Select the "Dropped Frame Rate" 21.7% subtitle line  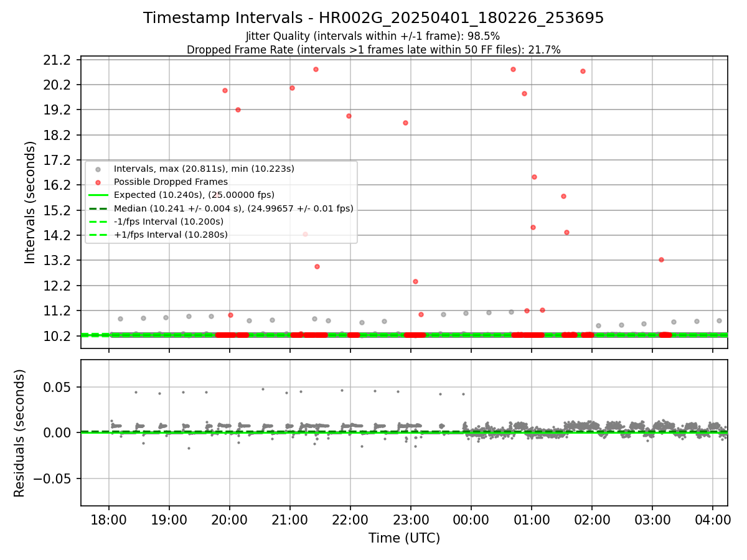(374, 50)
